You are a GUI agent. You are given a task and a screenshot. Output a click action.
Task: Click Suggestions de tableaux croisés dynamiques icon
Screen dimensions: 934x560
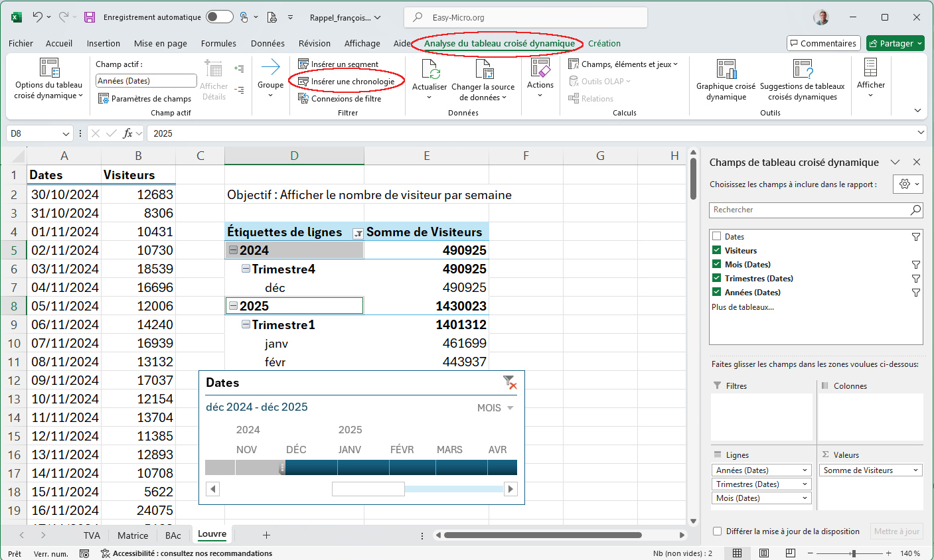pos(802,69)
